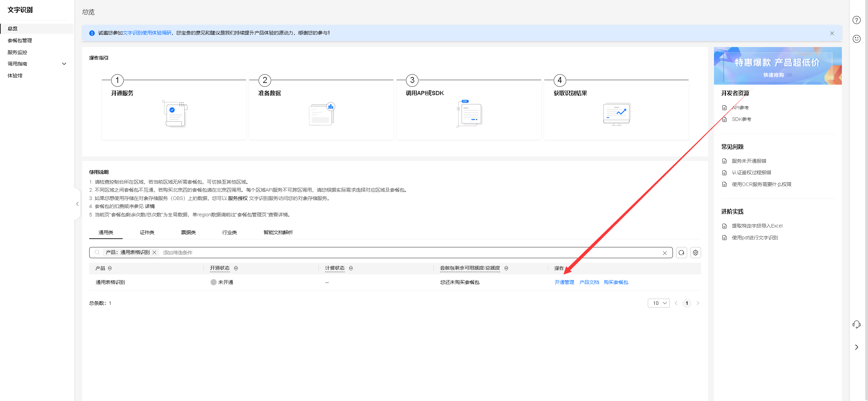Click the 购买套餐包 link

point(616,282)
